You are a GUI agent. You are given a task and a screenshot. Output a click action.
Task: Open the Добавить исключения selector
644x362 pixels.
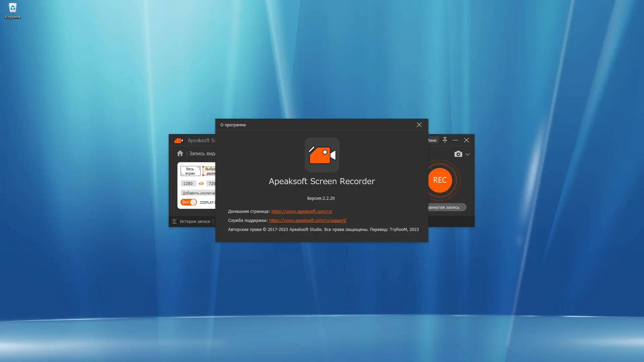tap(198, 193)
